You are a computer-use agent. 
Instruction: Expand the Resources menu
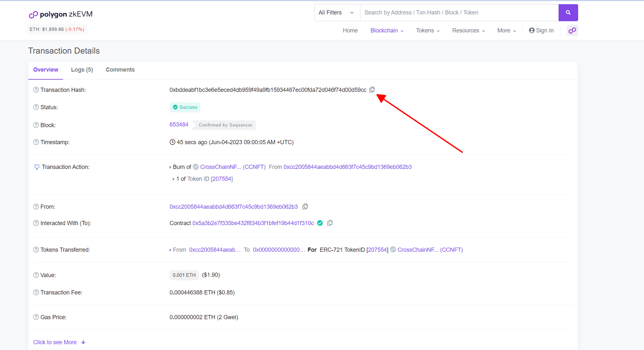pos(468,31)
